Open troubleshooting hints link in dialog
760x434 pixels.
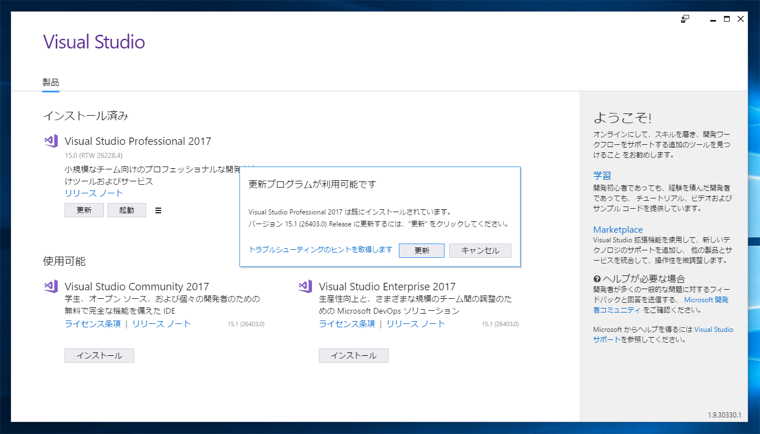(320, 249)
